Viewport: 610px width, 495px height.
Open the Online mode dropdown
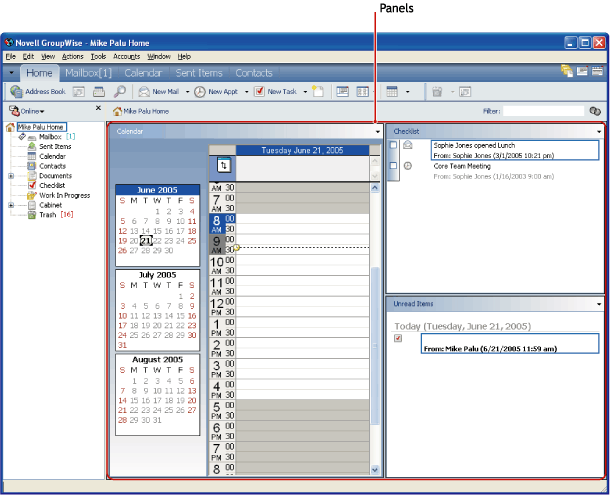coord(42,112)
